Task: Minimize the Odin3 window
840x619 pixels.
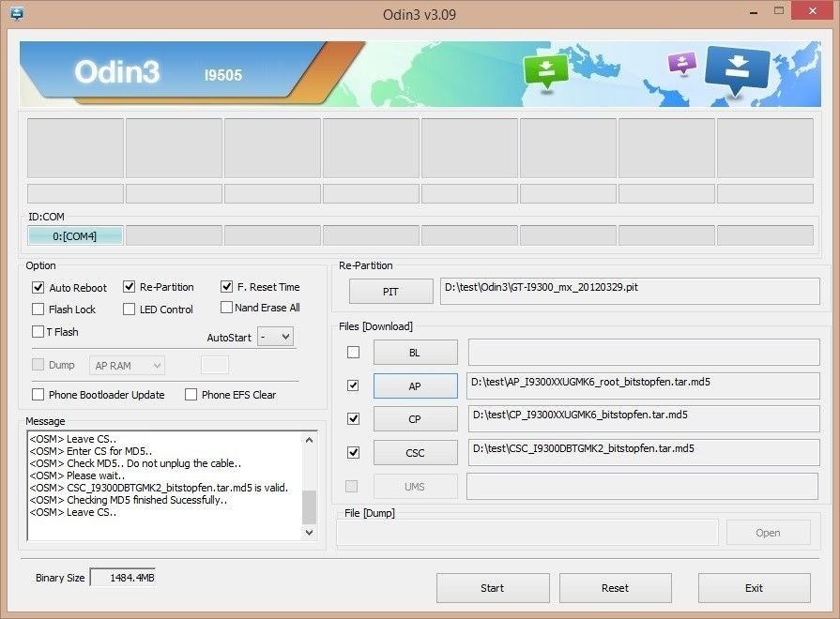Action: [754, 12]
